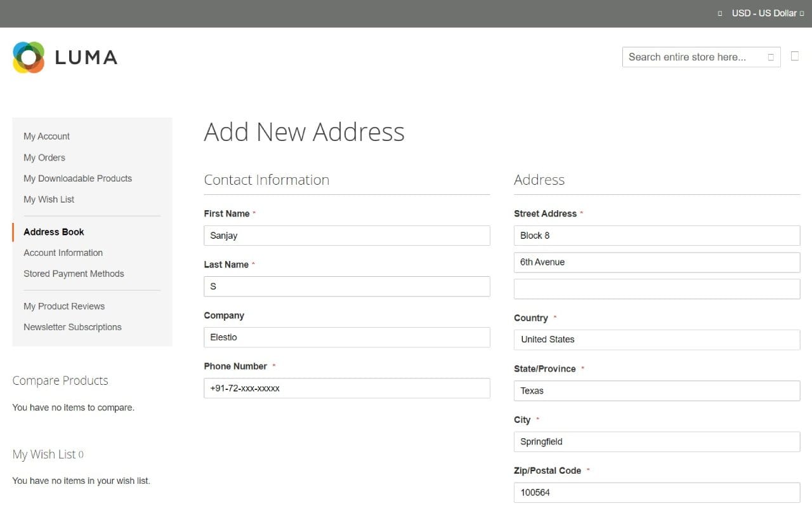This screenshot has height=508, width=812.
Task: Click the First Name input field
Action: (346, 235)
